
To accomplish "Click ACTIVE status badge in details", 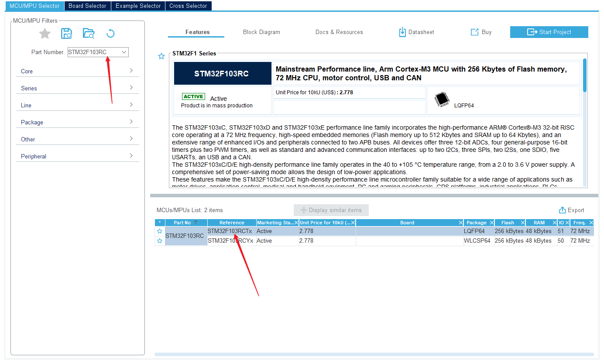I will (193, 96).
